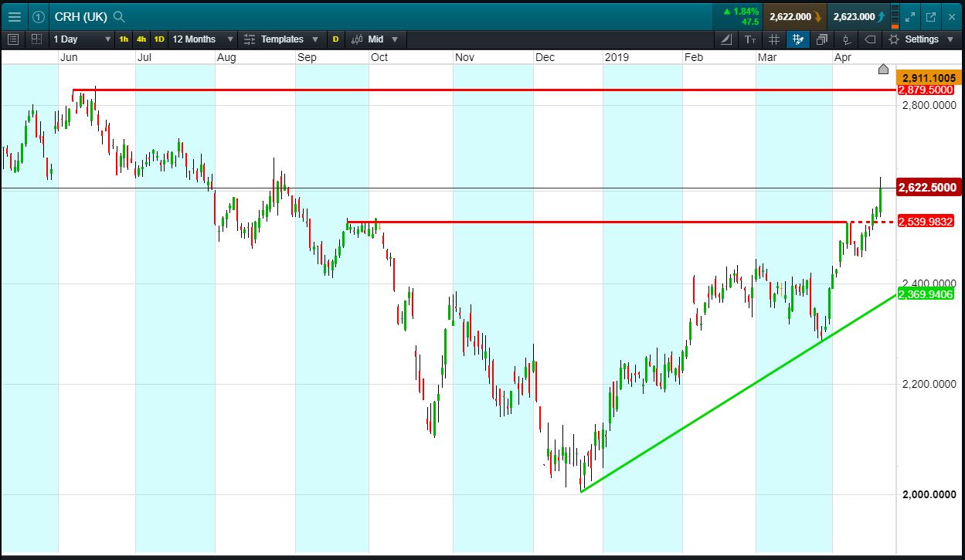Screen dimensions: 965x560
Task: Click the price alert tag icon
Action: 870,39
